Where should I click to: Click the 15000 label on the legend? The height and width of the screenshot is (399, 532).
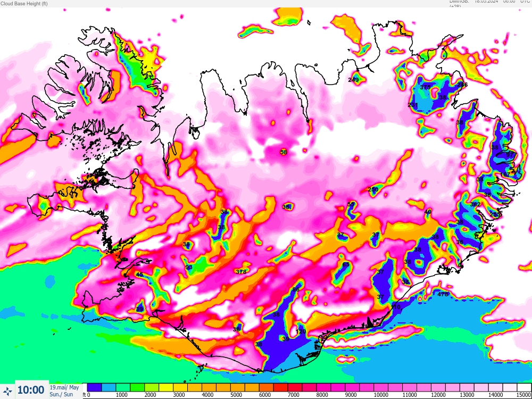tap(525, 395)
